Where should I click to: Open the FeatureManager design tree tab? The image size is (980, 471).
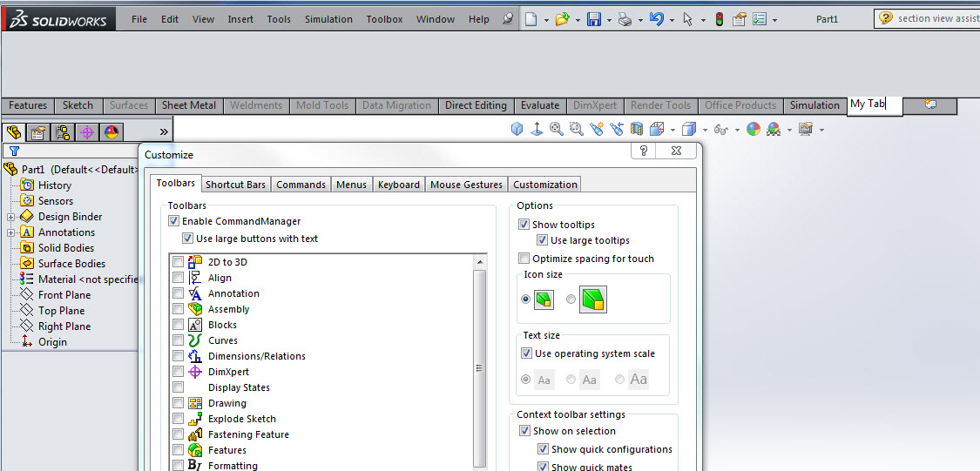(x=14, y=131)
